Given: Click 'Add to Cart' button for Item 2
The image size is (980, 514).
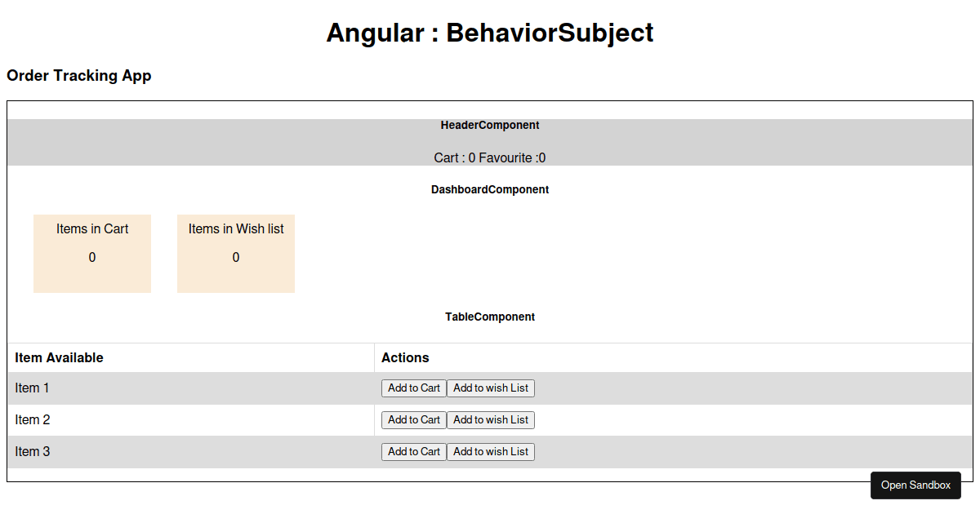Looking at the screenshot, I should click(x=413, y=419).
